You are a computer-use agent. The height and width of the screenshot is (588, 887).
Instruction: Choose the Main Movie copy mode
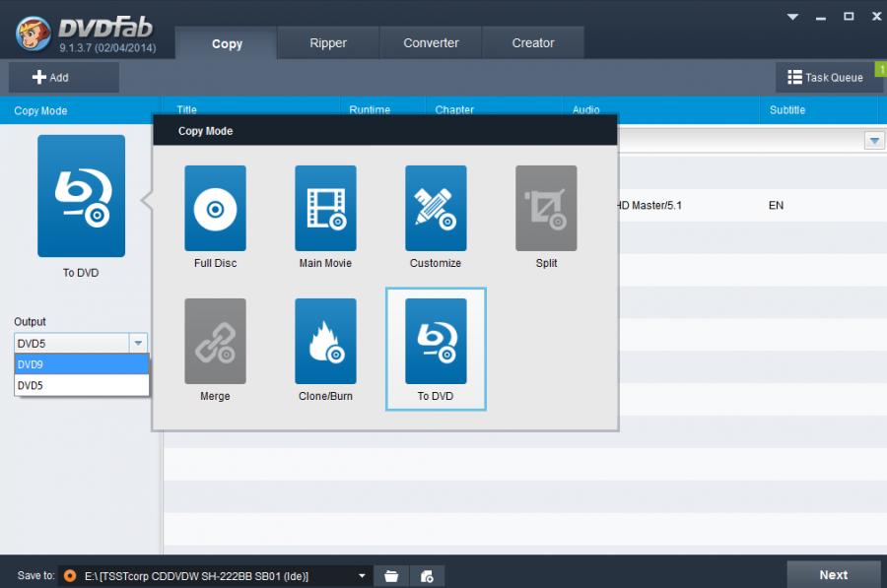(325, 208)
